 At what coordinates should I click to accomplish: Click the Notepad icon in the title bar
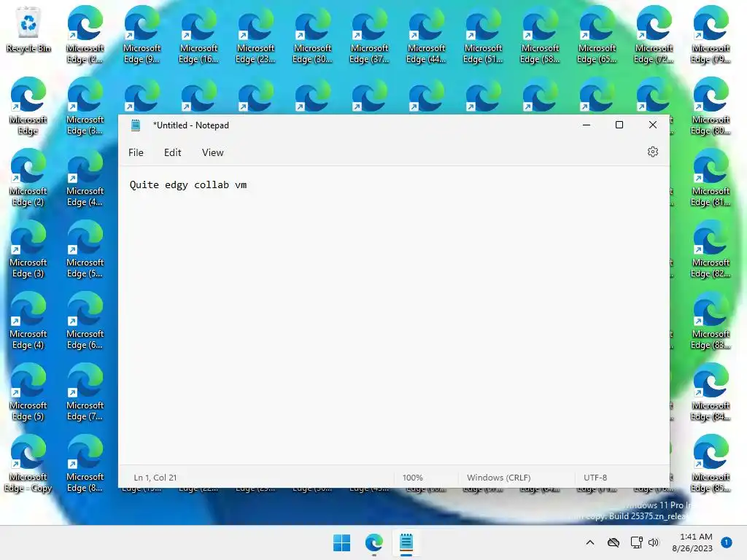(x=136, y=125)
